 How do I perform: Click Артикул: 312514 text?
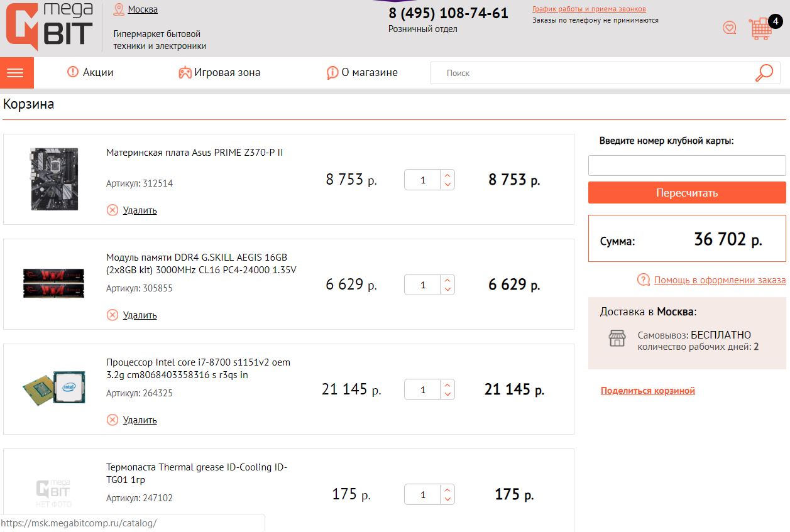[x=140, y=183]
